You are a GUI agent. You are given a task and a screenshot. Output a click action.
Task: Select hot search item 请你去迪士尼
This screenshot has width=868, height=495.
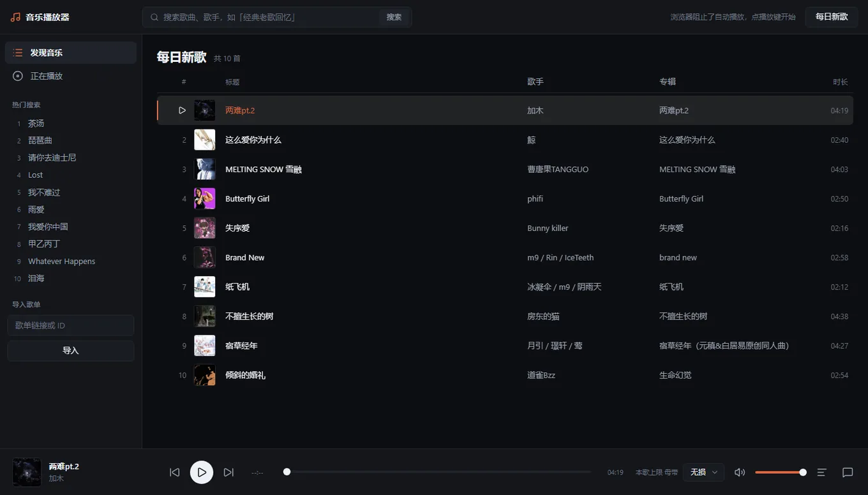coord(52,158)
